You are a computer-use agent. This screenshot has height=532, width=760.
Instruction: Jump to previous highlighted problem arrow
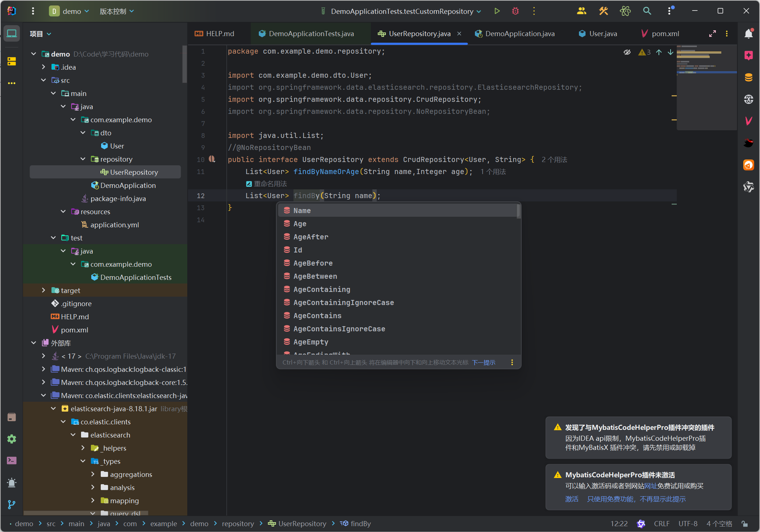click(659, 52)
